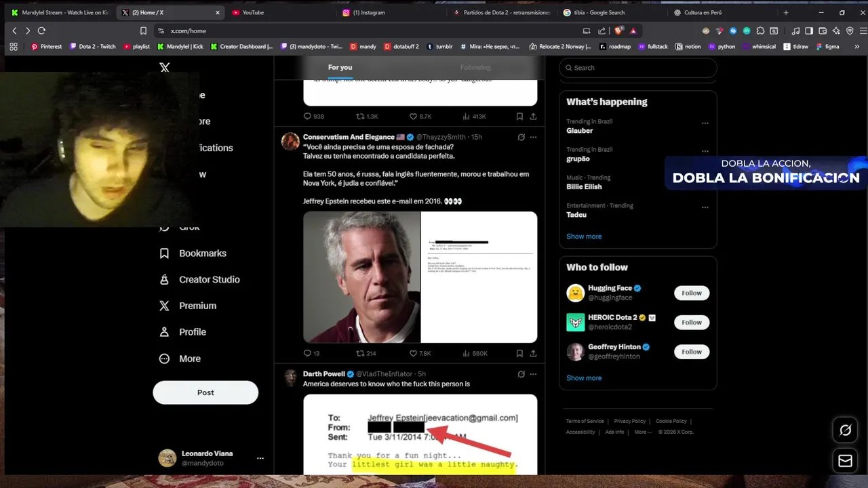This screenshot has height=488, width=868.
Task: View analytics showing 413K views
Action: 474,117
